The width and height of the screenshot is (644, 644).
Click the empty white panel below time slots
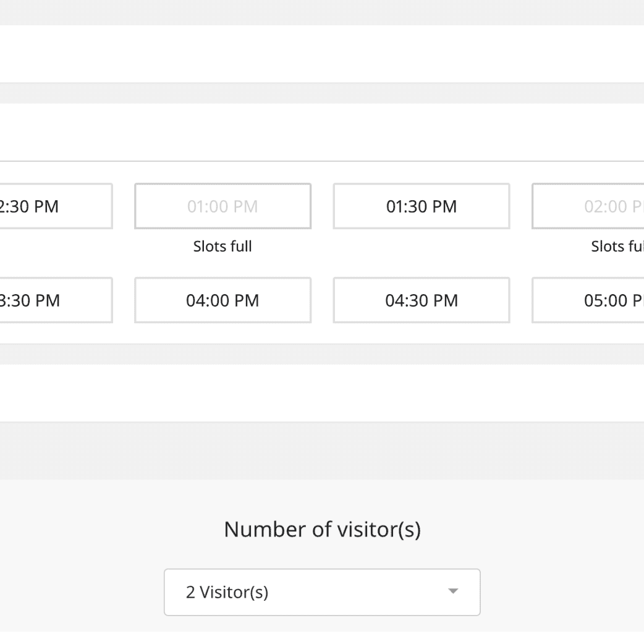[321, 392]
